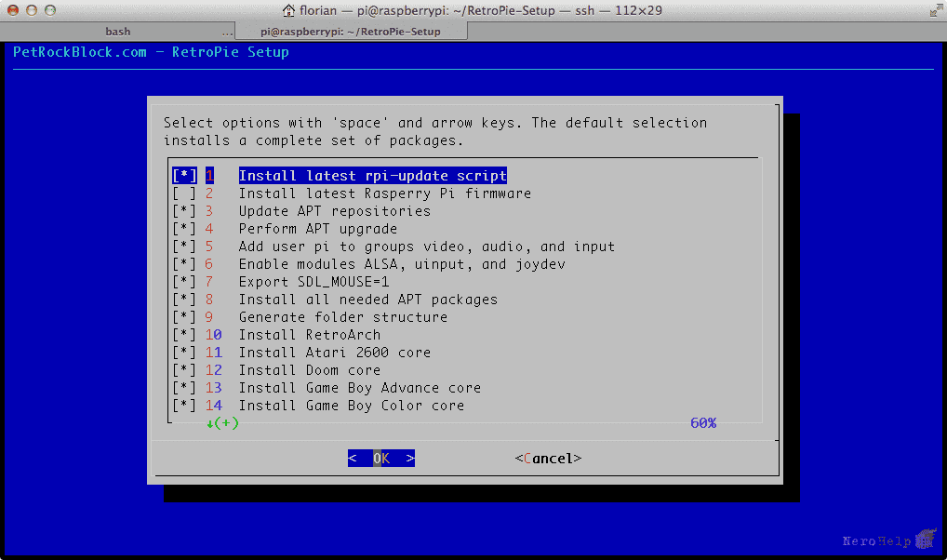Select 'Install RetroArch' row text
Screen dimensions: 947x560
pos(309,335)
